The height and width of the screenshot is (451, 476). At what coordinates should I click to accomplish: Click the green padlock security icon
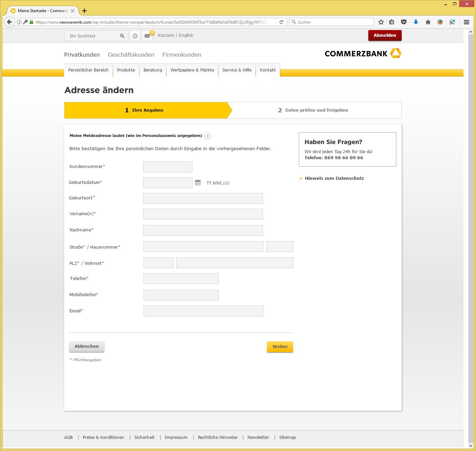coord(31,22)
